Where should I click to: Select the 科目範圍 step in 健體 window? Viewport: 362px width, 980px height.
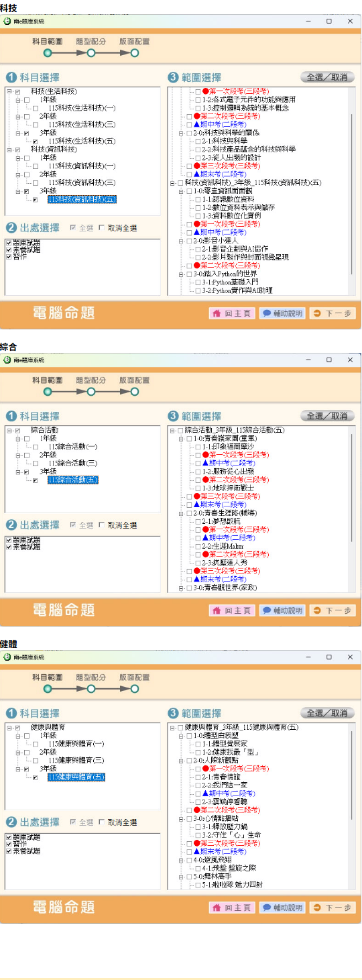(48, 688)
